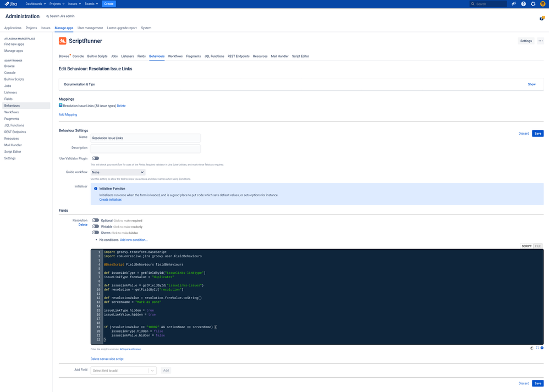
Task: Expand the script editor to fullscreen
Action: 537,348
